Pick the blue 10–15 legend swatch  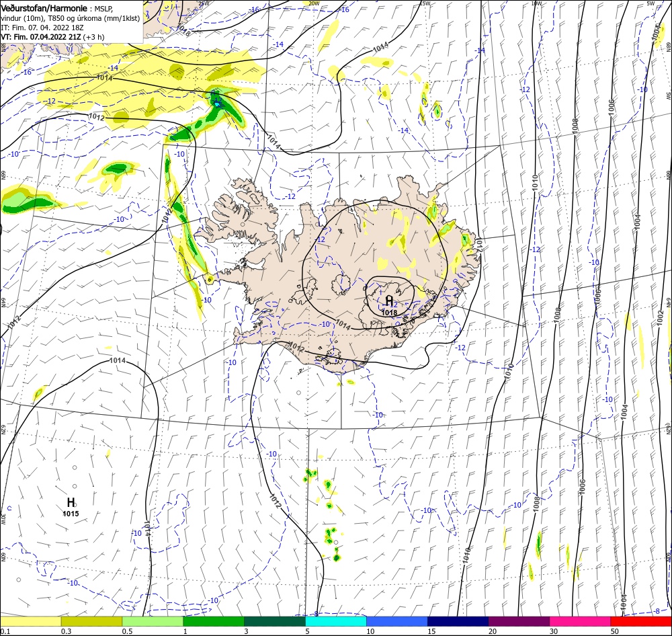397,621
